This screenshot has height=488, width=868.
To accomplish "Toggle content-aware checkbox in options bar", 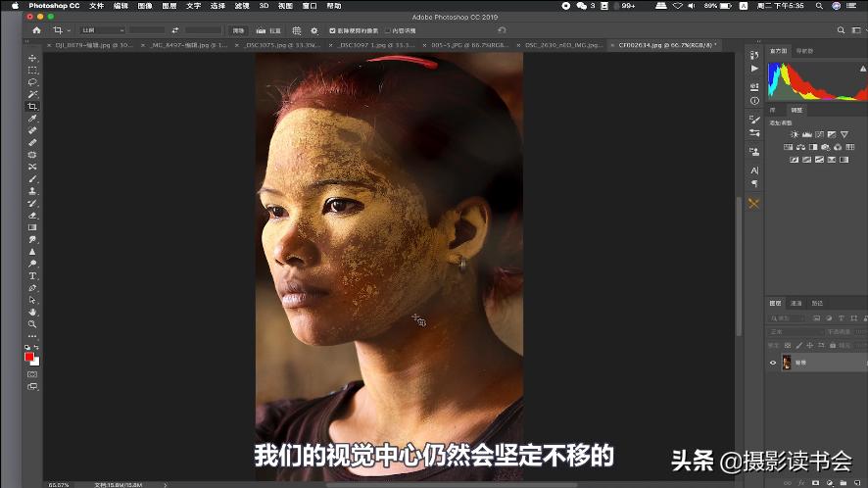I will click(388, 31).
